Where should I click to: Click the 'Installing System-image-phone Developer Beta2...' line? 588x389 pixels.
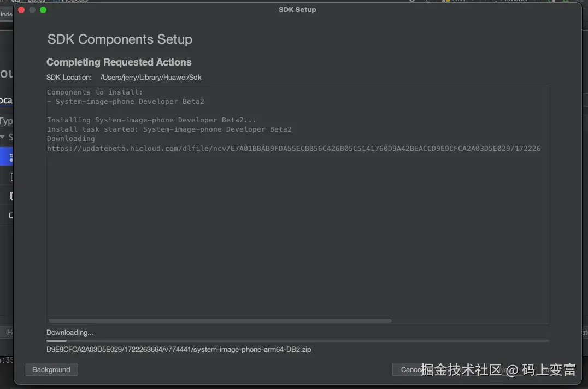click(151, 120)
